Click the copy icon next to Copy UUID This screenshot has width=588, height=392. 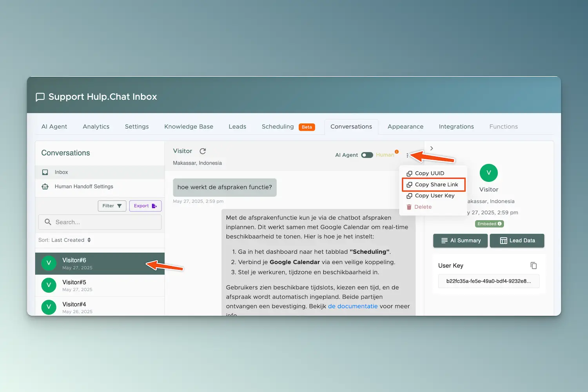[409, 173]
